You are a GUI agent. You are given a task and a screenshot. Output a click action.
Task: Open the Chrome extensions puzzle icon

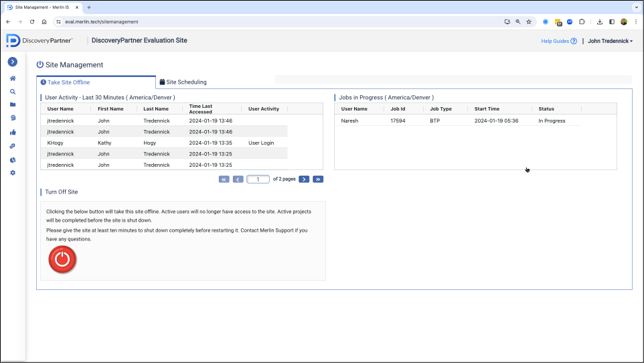[x=581, y=21]
